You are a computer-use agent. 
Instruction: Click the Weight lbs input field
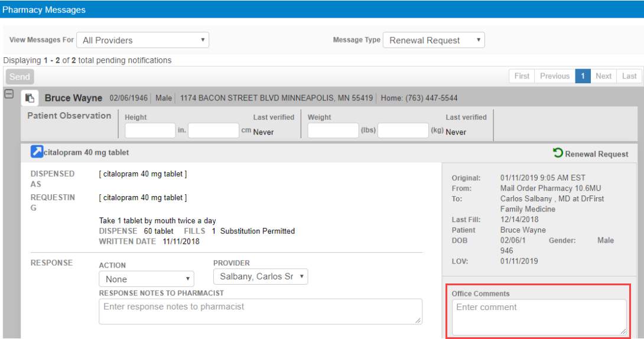tap(333, 131)
